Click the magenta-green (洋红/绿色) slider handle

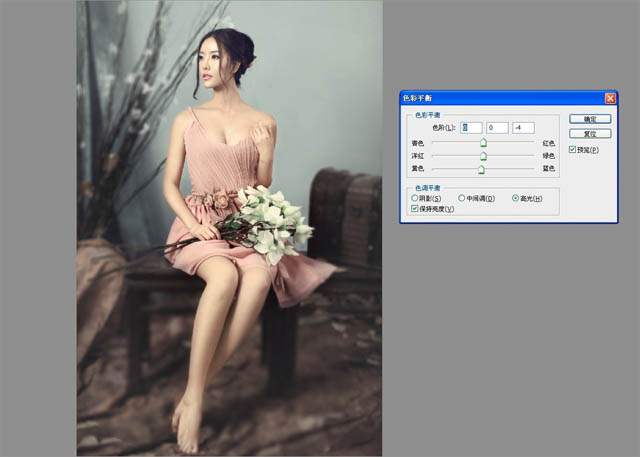483,157
